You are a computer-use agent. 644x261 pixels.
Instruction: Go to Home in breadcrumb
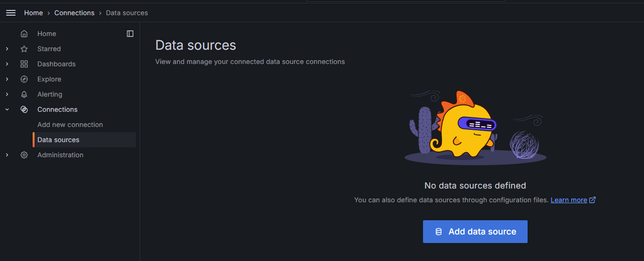pyautogui.click(x=34, y=13)
